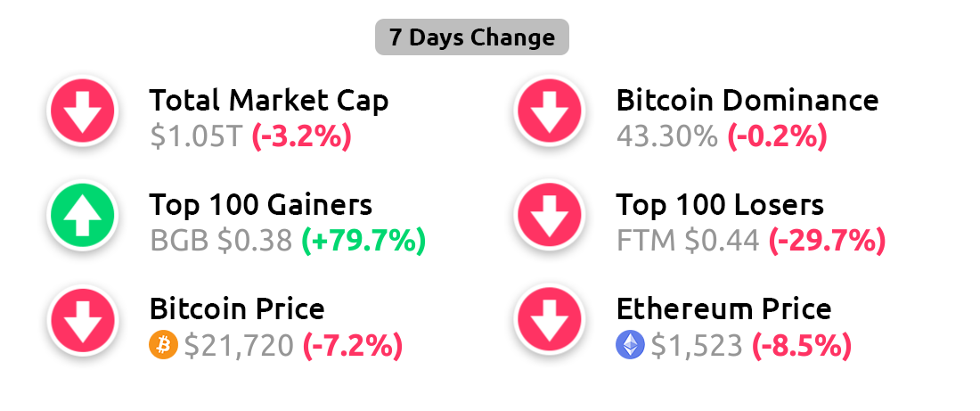Click the Ethereum Price red down arrow icon
Image resolution: width=980 pixels, height=411 pixels.
click(x=550, y=319)
